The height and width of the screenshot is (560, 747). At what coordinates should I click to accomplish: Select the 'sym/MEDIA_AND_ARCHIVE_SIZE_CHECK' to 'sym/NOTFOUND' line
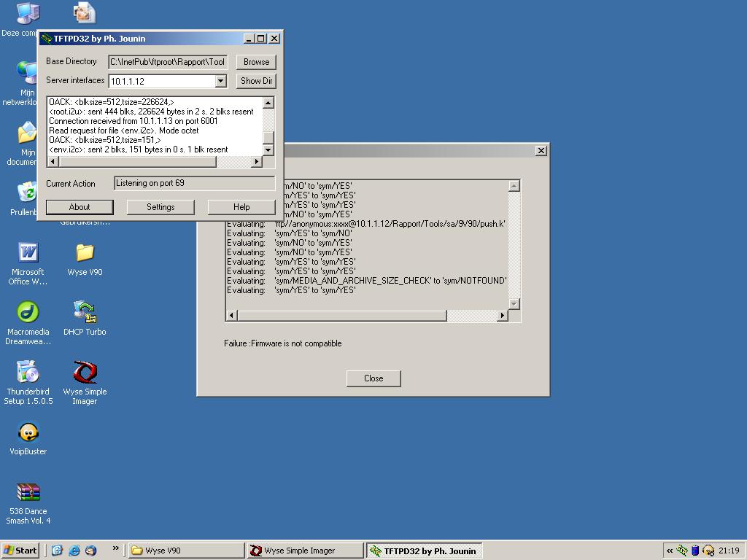click(x=367, y=281)
